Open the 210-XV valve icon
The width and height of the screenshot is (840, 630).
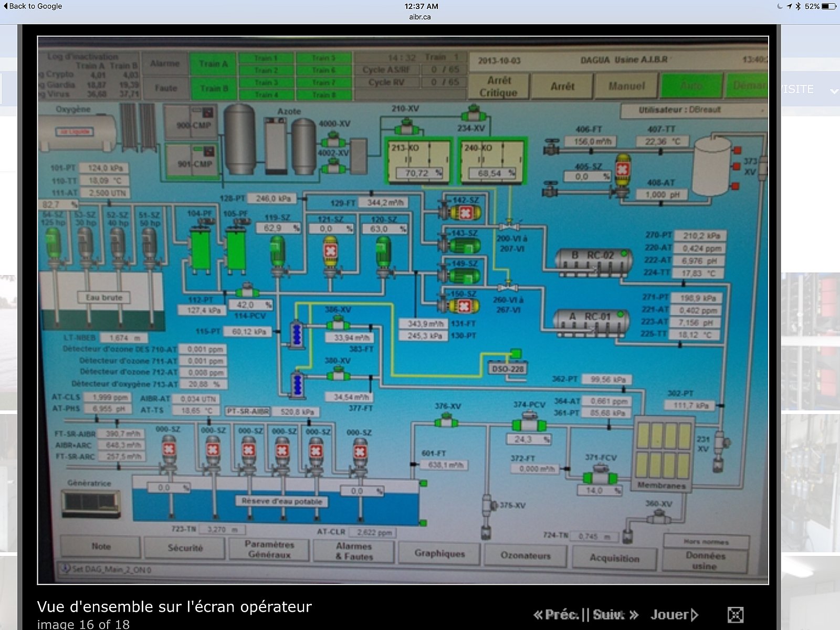coord(406,126)
